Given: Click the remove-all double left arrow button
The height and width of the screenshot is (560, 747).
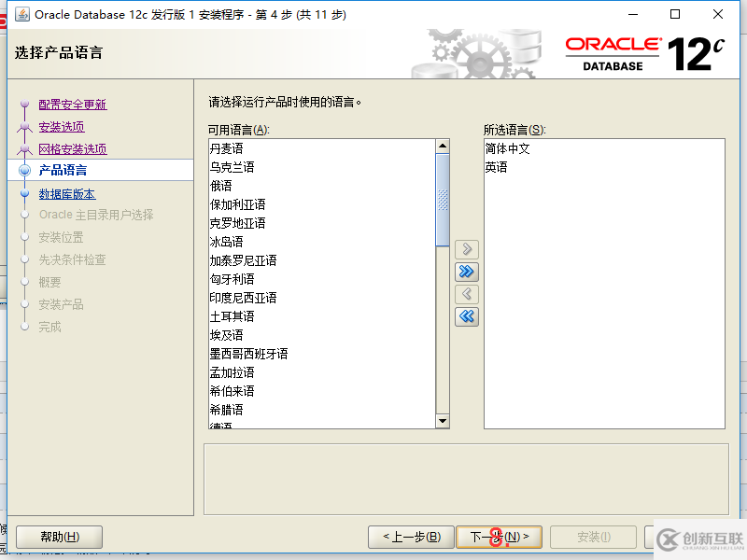Looking at the screenshot, I should click(x=466, y=316).
